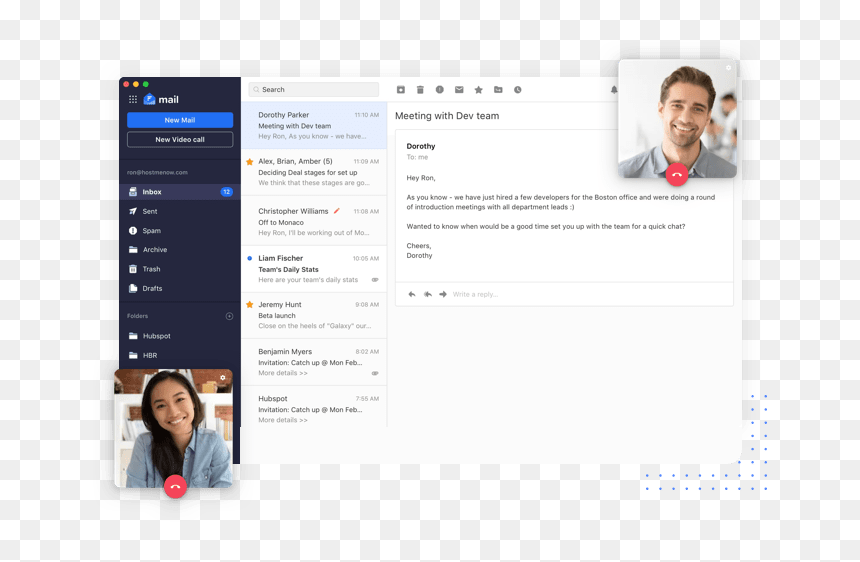Star the message using toolbar star icon
860x562 pixels.
point(479,89)
